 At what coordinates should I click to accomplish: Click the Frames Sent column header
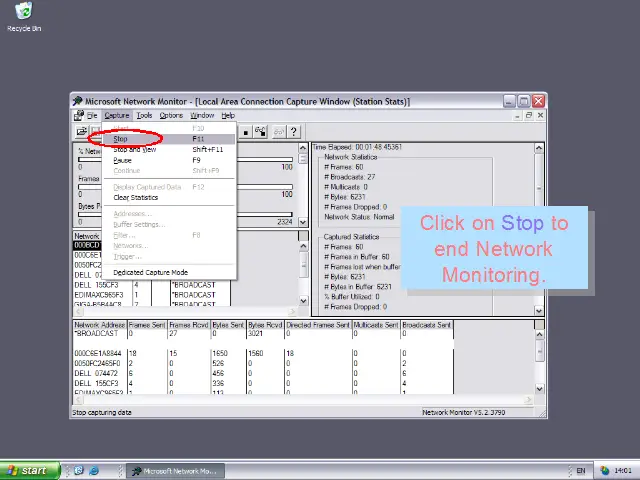coord(147,325)
